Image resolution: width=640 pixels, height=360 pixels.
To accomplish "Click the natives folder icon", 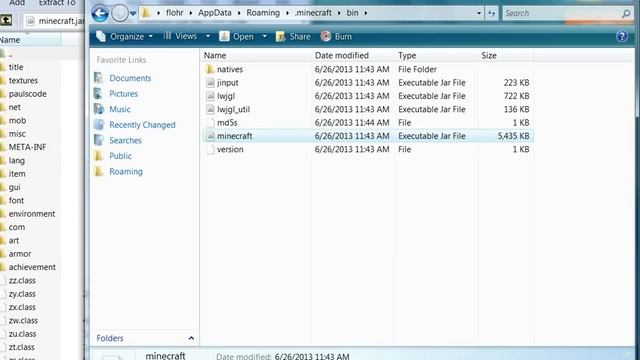I will [210, 69].
